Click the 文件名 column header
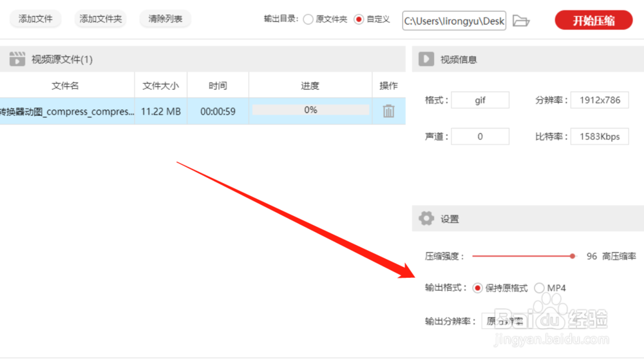 pyautogui.click(x=65, y=86)
